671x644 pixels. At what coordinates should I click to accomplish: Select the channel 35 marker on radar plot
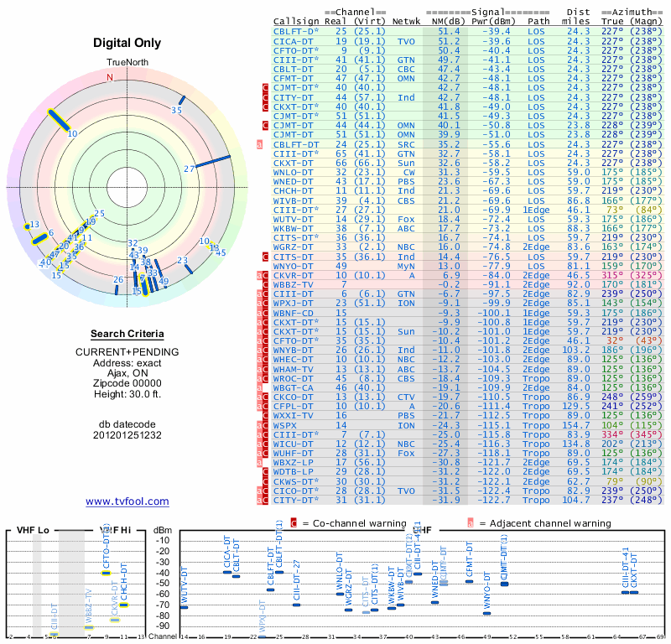(x=179, y=101)
